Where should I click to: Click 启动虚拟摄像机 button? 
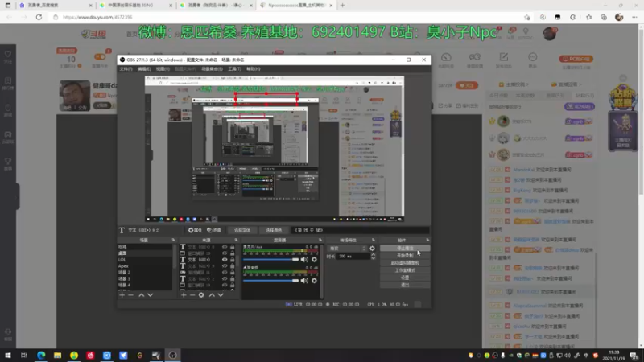point(405,263)
